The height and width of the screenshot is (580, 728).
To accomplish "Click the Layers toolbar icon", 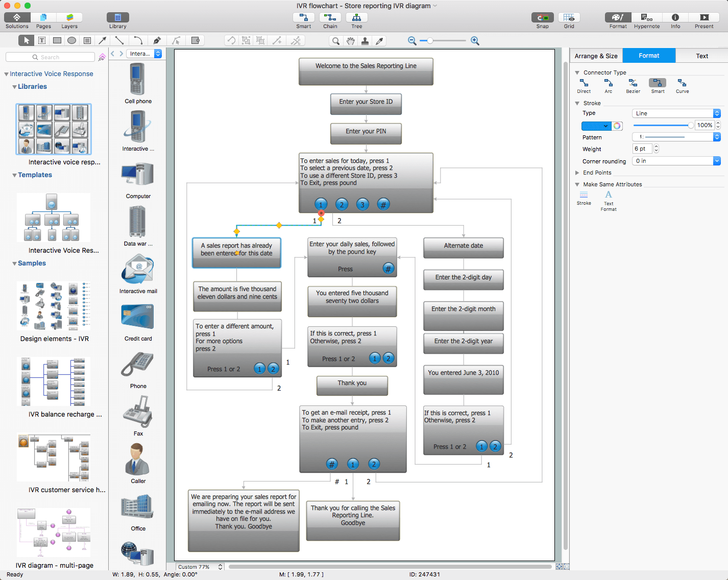I will coord(69,18).
